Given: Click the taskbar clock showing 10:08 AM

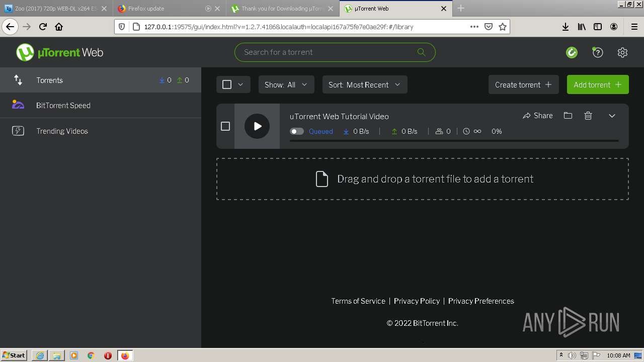Looking at the screenshot, I should [x=618, y=355].
